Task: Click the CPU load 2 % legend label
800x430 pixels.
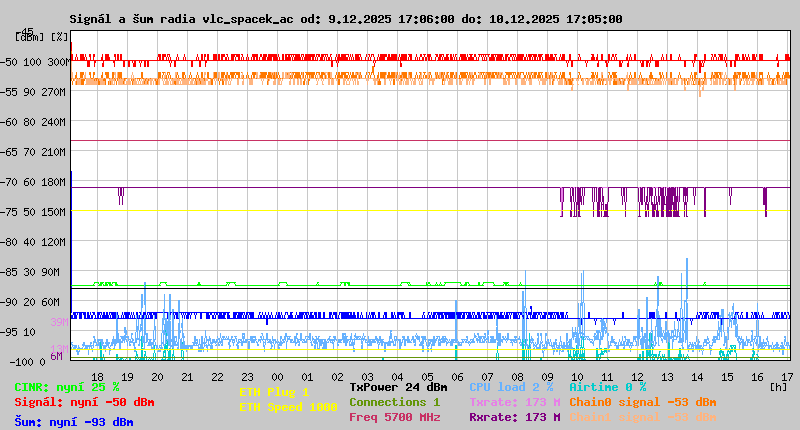Action: point(510,387)
